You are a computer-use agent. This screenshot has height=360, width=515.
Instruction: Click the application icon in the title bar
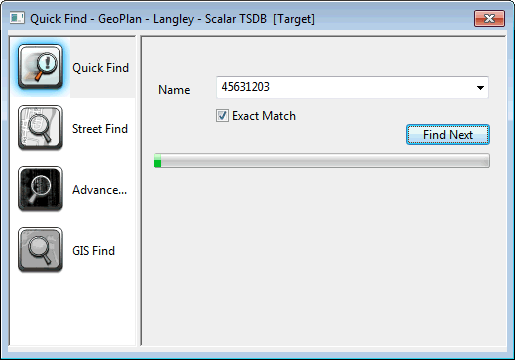tap(17, 18)
